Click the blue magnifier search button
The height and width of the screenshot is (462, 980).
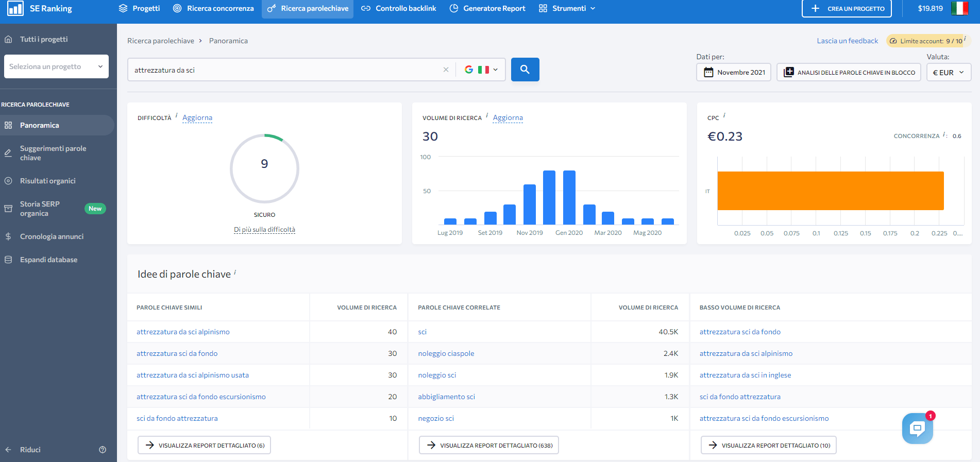pyautogui.click(x=525, y=70)
